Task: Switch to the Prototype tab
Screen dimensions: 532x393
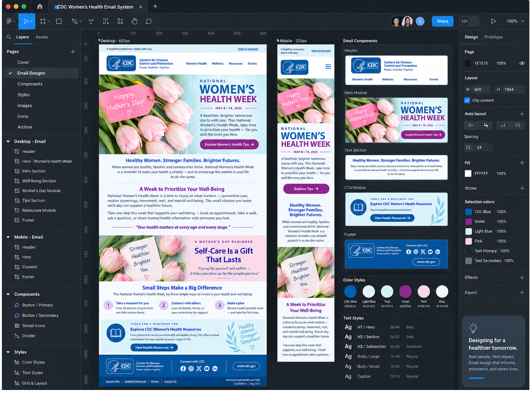Action: click(493, 37)
